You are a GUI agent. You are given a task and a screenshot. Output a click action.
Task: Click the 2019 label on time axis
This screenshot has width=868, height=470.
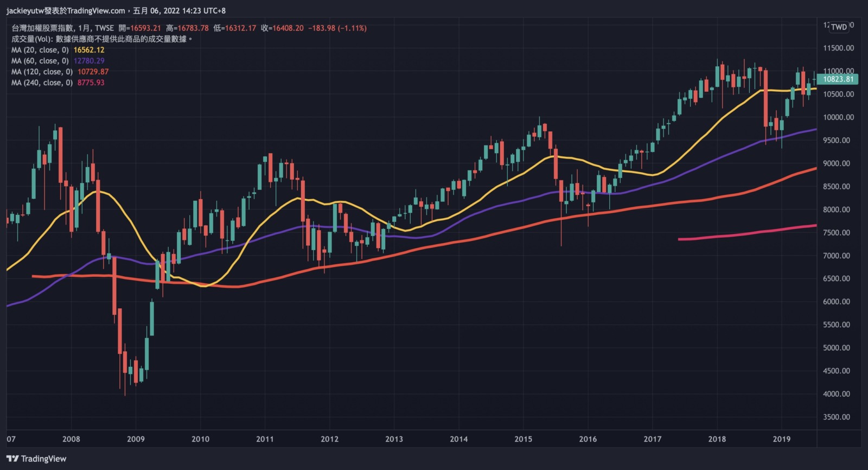(x=781, y=439)
